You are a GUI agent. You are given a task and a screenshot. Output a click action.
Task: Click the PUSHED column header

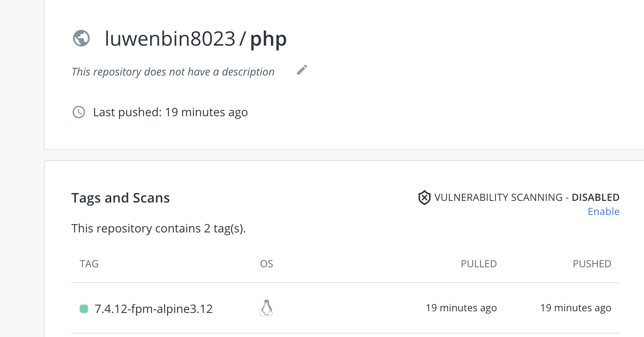pyautogui.click(x=592, y=264)
